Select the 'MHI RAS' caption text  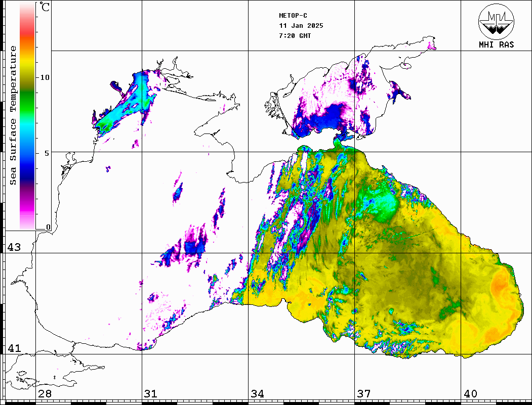click(x=497, y=44)
